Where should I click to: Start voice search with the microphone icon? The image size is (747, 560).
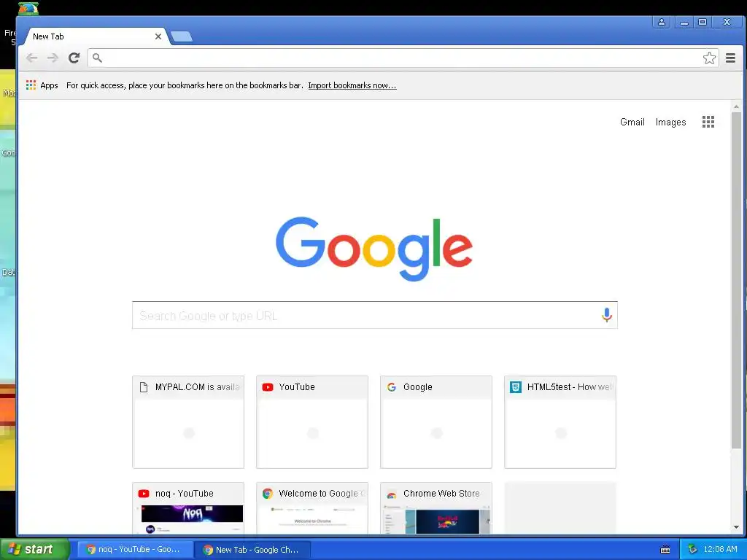coord(606,315)
